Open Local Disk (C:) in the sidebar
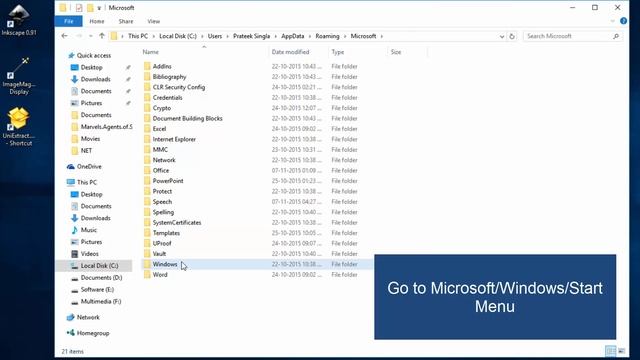 tap(95, 266)
